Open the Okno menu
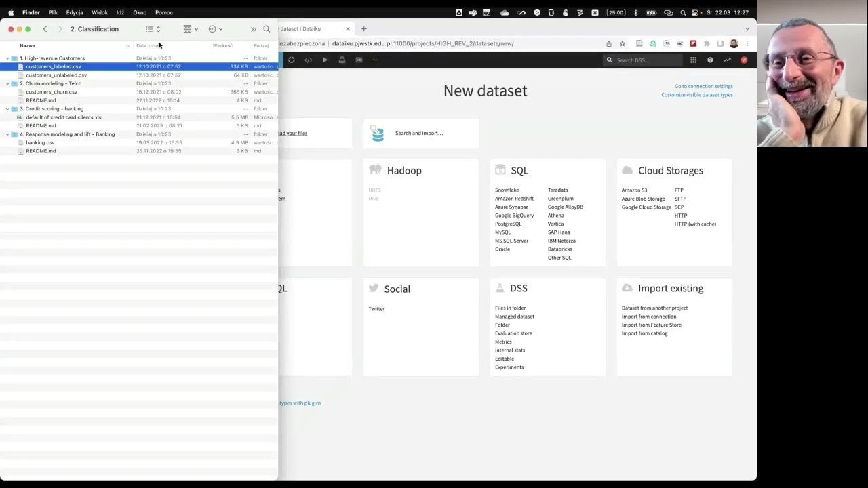The height and width of the screenshot is (488, 868). tap(140, 12)
